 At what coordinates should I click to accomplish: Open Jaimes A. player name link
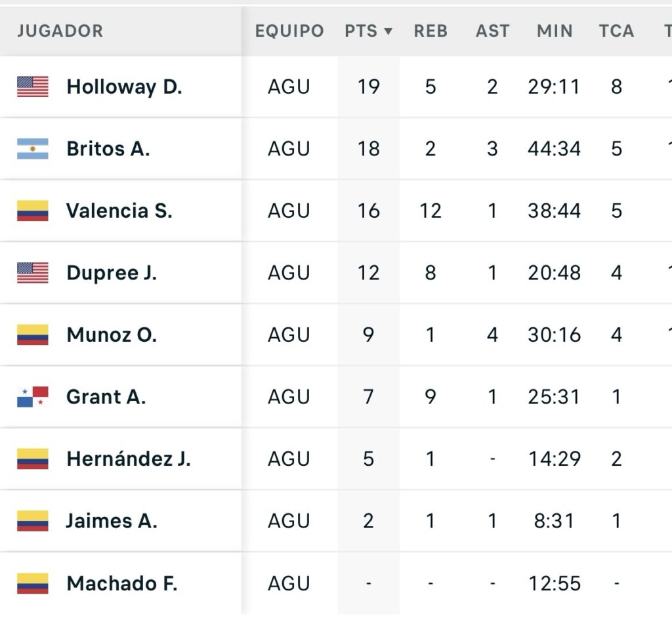tap(112, 521)
